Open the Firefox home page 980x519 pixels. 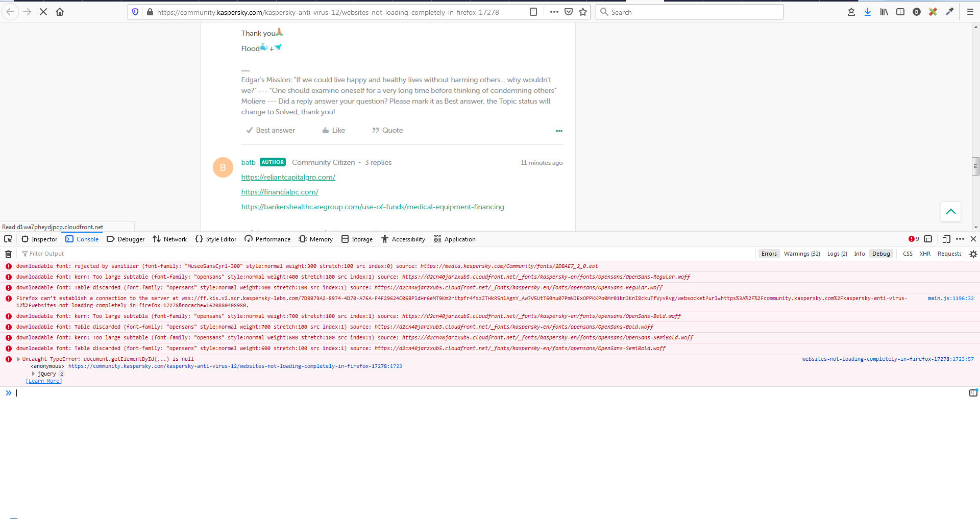point(60,12)
